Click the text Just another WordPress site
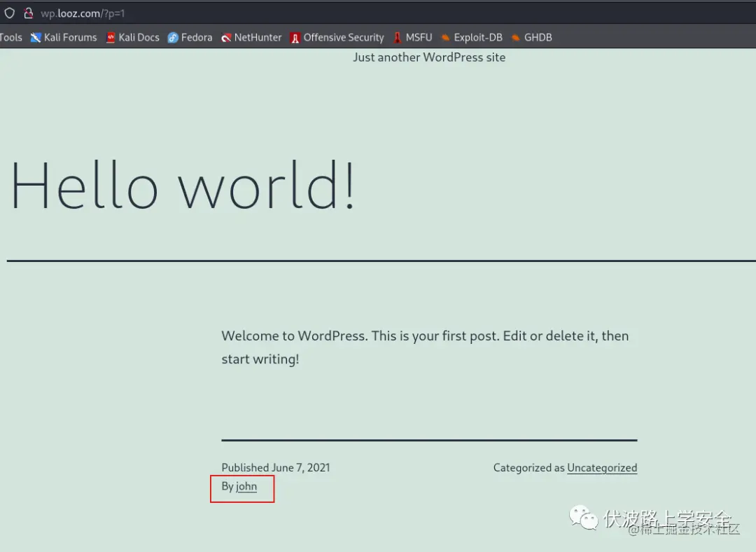Image resolution: width=756 pixels, height=552 pixels. tap(429, 57)
